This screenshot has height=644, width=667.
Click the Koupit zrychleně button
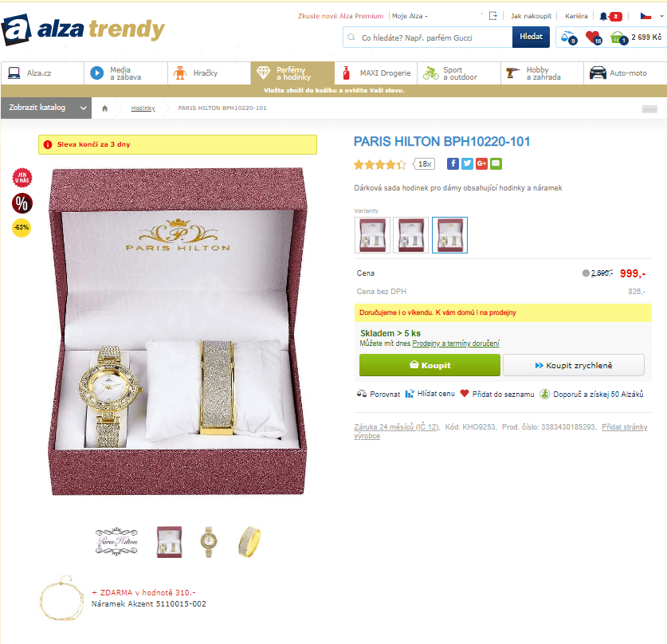[574, 365]
